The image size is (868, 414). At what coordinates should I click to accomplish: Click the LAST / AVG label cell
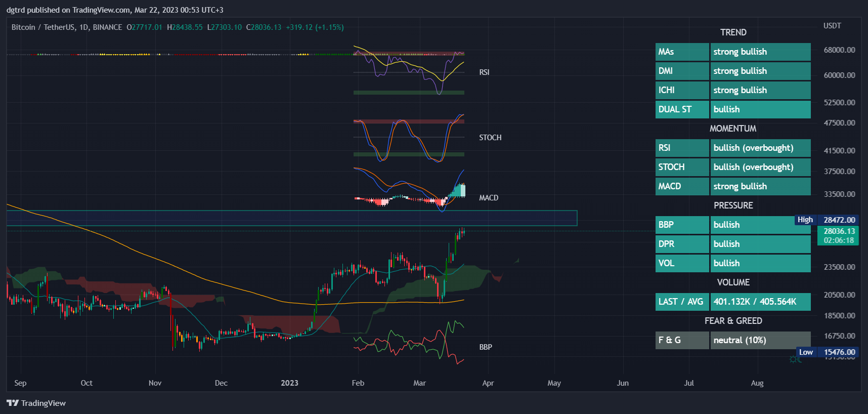coord(682,302)
